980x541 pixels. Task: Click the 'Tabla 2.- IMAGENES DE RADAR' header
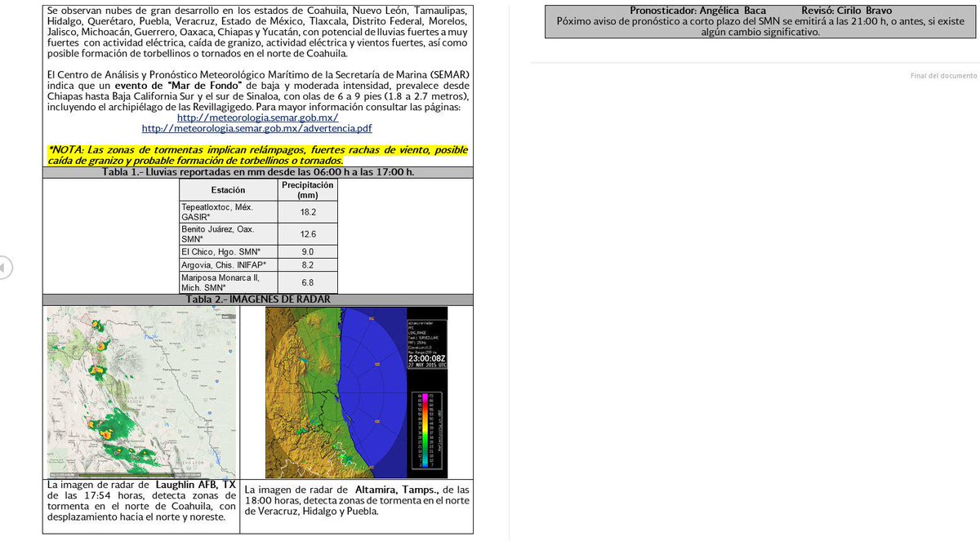tap(258, 299)
